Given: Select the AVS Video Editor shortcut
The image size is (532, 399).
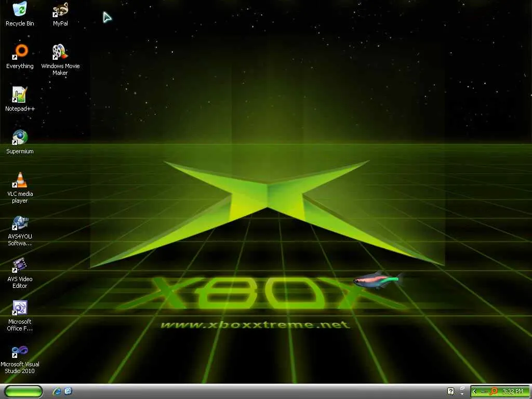Looking at the screenshot, I should coord(20,273).
